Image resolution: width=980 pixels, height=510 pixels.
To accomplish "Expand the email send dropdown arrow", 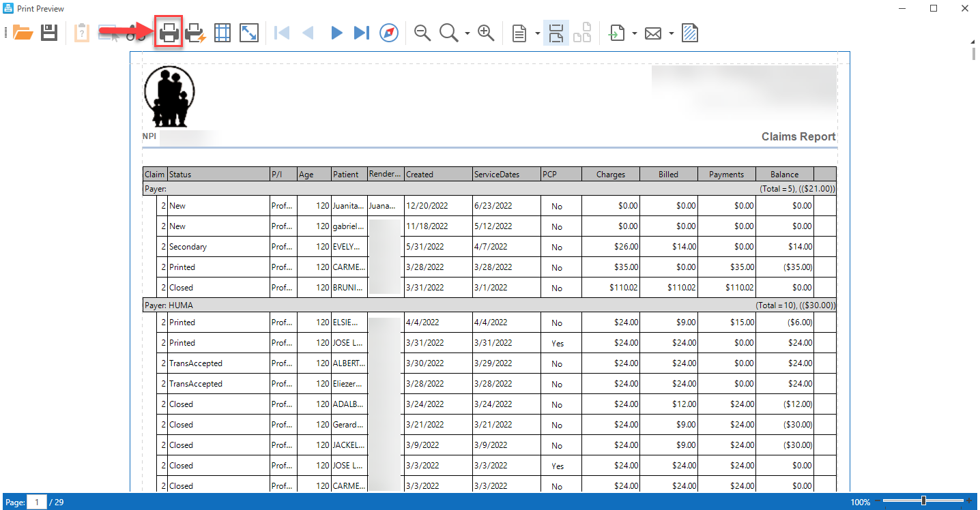I will click(672, 33).
